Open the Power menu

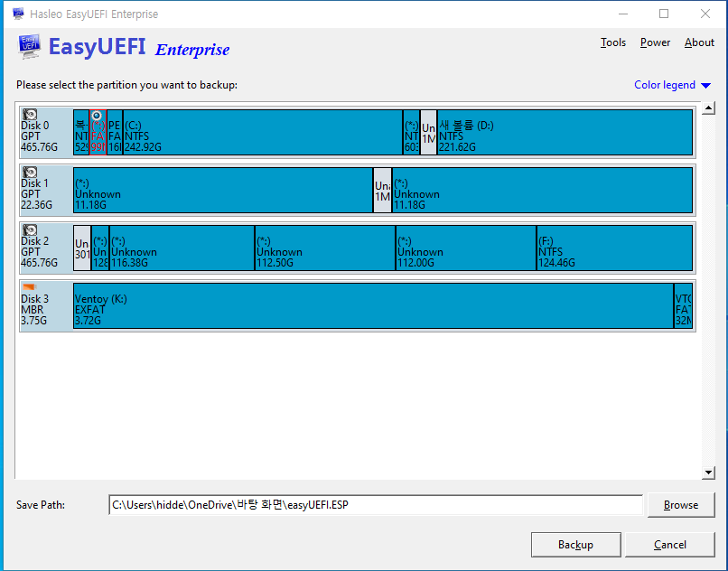[x=655, y=42]
